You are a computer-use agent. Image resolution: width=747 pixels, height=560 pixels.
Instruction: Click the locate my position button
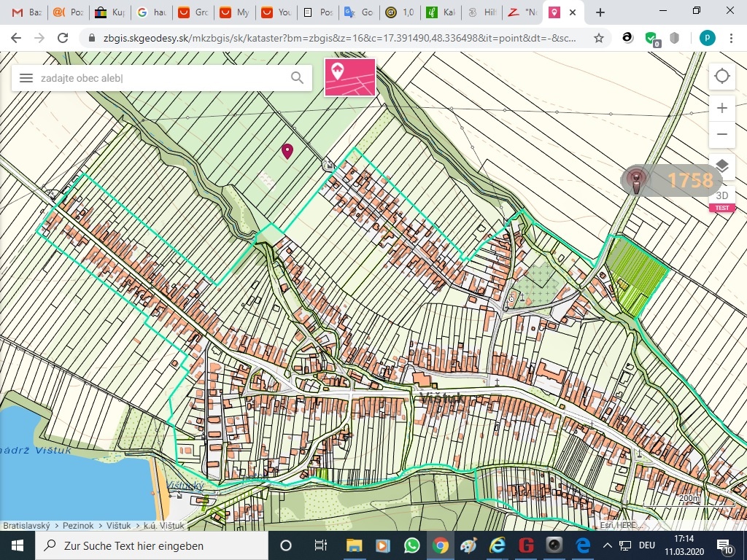click(721, 76)
